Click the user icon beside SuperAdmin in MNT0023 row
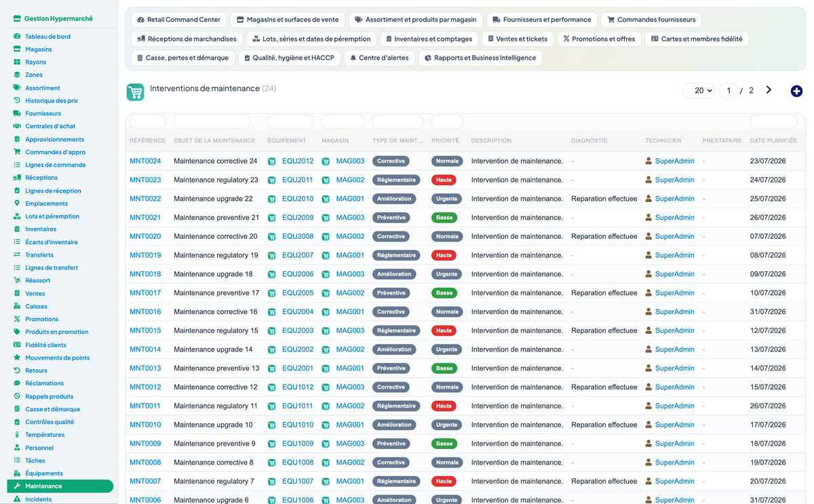 (x=648, y=180)
